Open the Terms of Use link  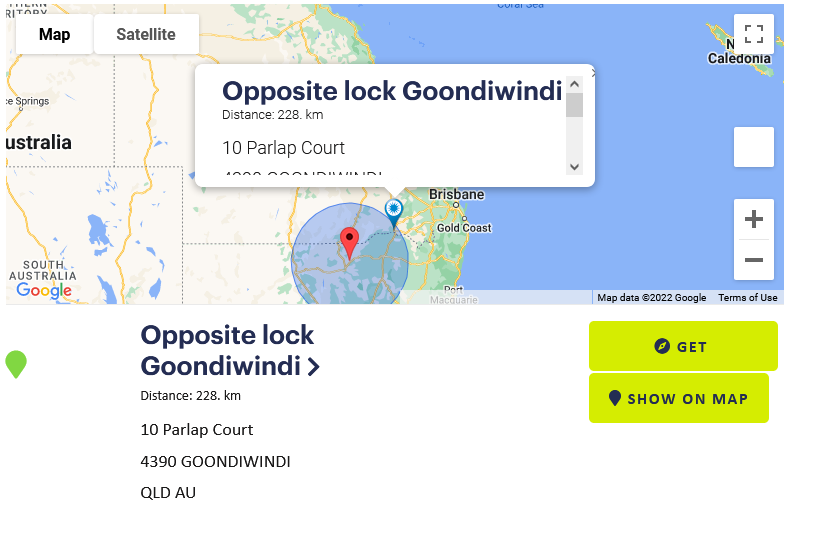coord(747,298)
